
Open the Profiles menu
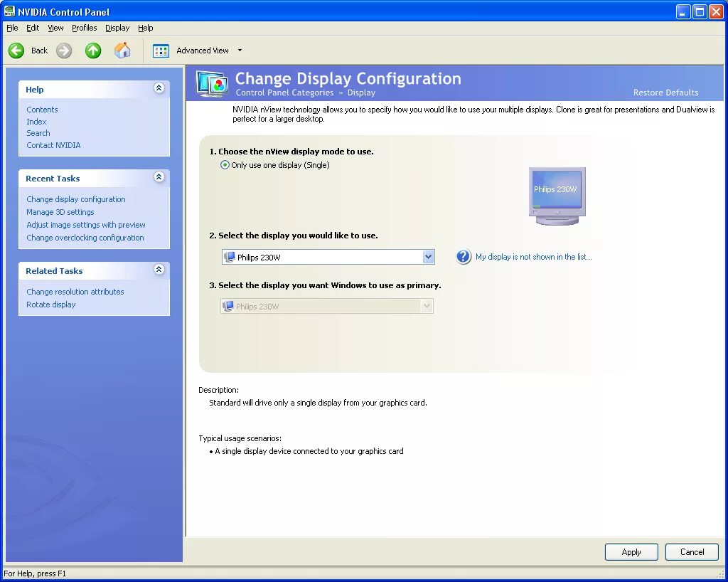[x=85, y=28]
